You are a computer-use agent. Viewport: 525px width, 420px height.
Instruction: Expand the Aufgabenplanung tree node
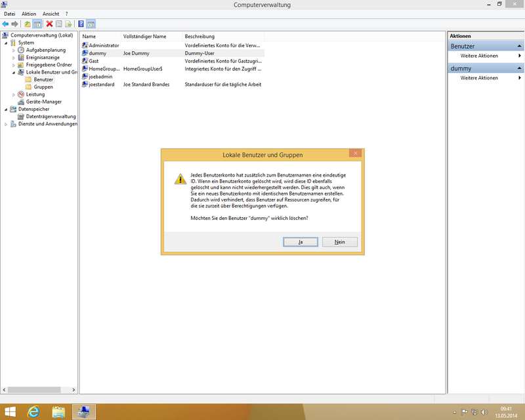(x=14, y=51)
